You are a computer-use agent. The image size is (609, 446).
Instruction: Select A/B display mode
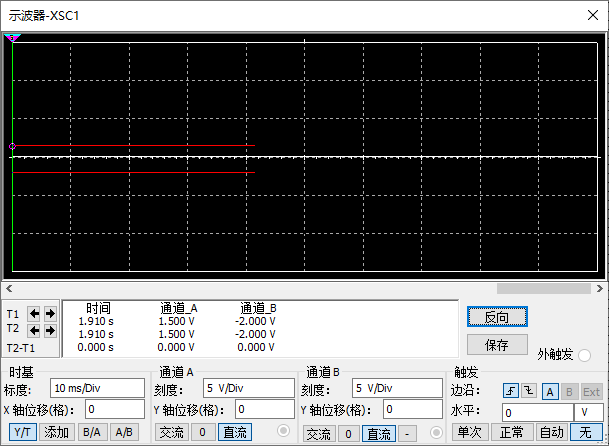point(124,432)
